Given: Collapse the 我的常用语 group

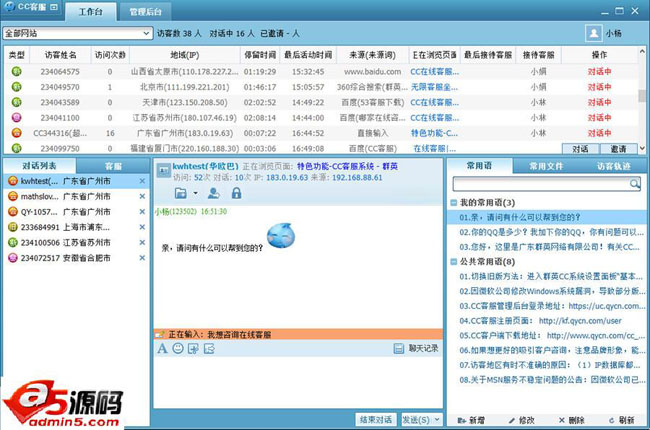Looking at the screenshot, I should pos(454,203).
